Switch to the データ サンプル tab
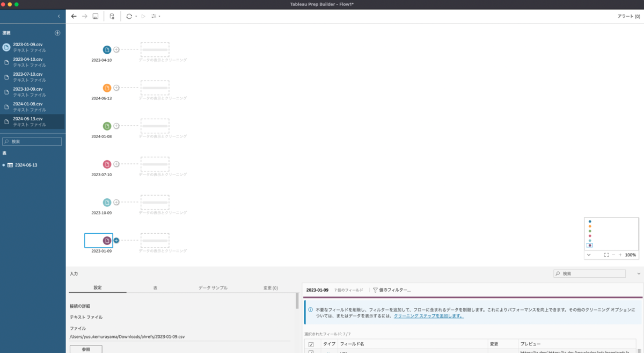The image size is (644, 353). 213,288
